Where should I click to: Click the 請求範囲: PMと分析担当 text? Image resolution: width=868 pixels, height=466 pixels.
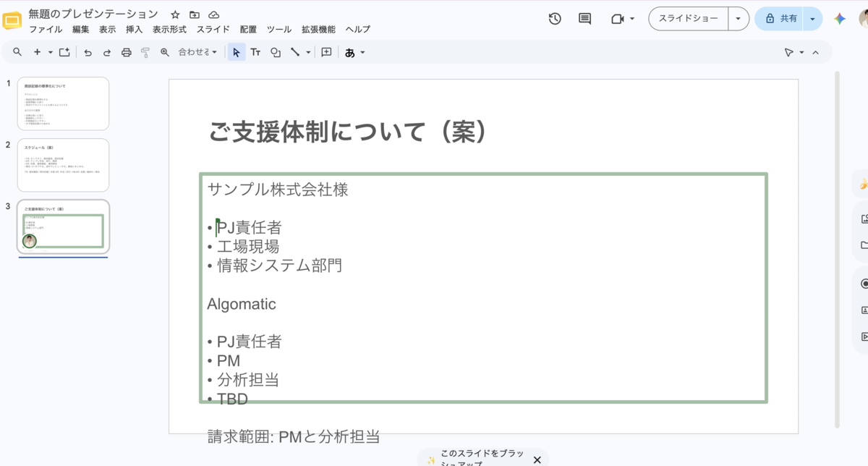click(x=294, y=436)
